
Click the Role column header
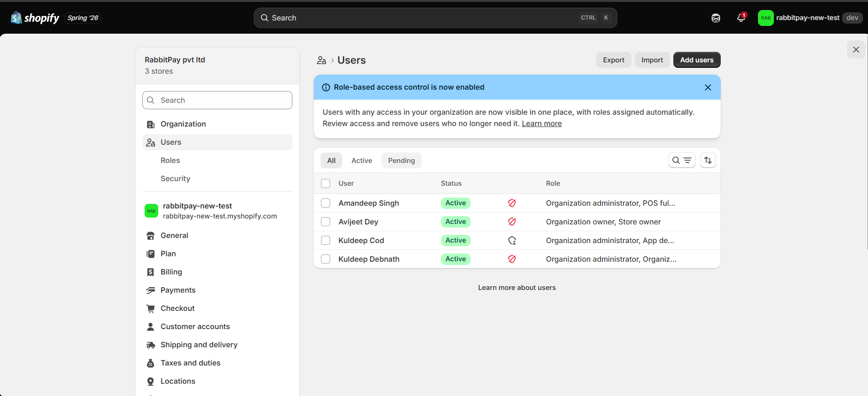[553, 183]
